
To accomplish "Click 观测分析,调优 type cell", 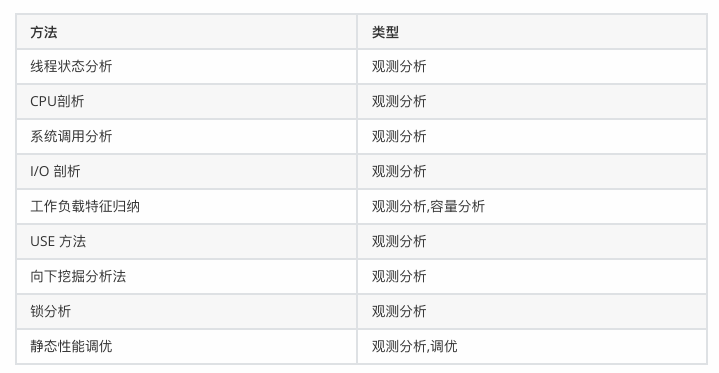I will pyautogui.click(x=532, y=346).
